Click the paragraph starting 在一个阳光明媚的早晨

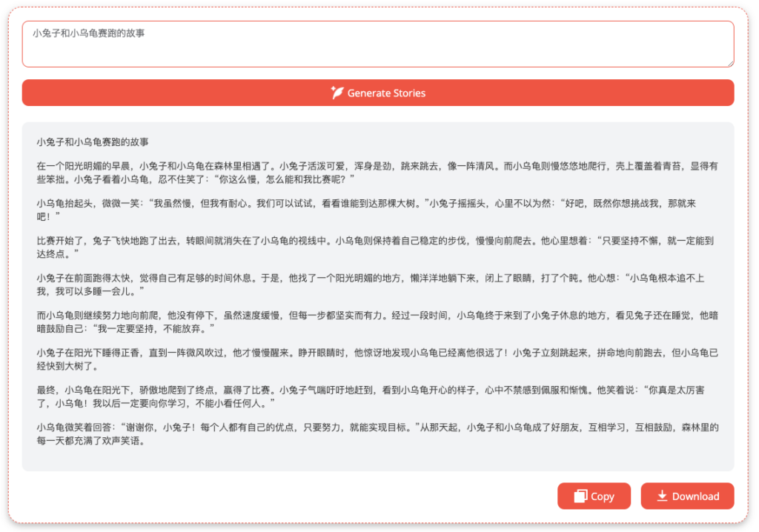coord(377,172)
